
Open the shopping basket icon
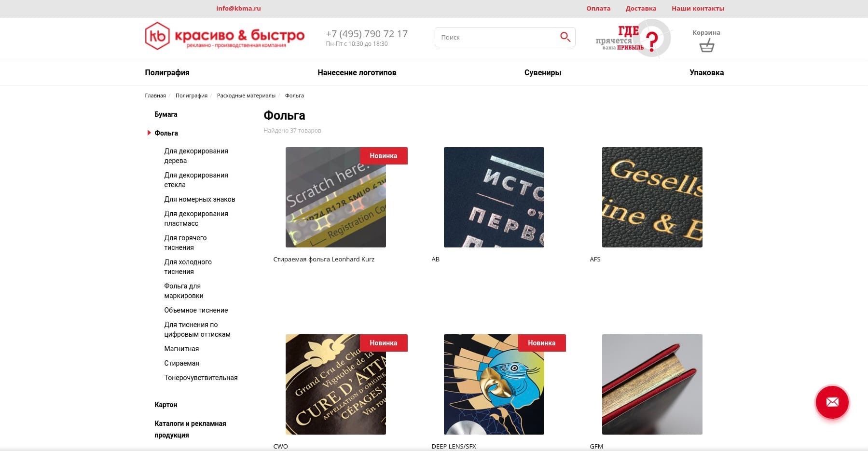coord(706,46)
